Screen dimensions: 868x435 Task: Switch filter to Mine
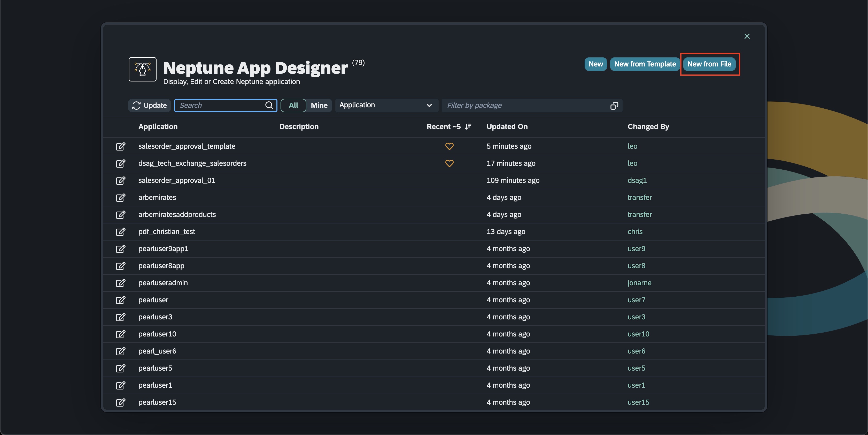319,106
